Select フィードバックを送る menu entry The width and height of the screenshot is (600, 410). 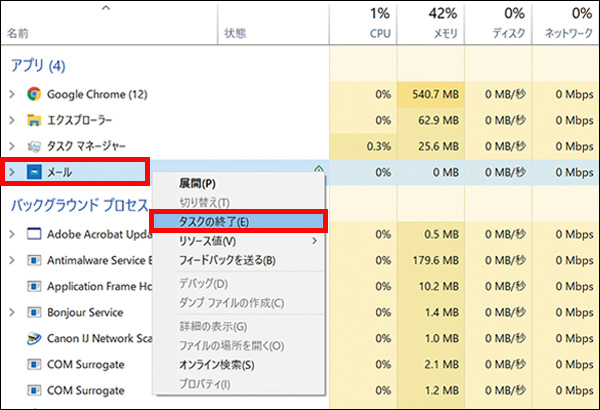(226, 261)
